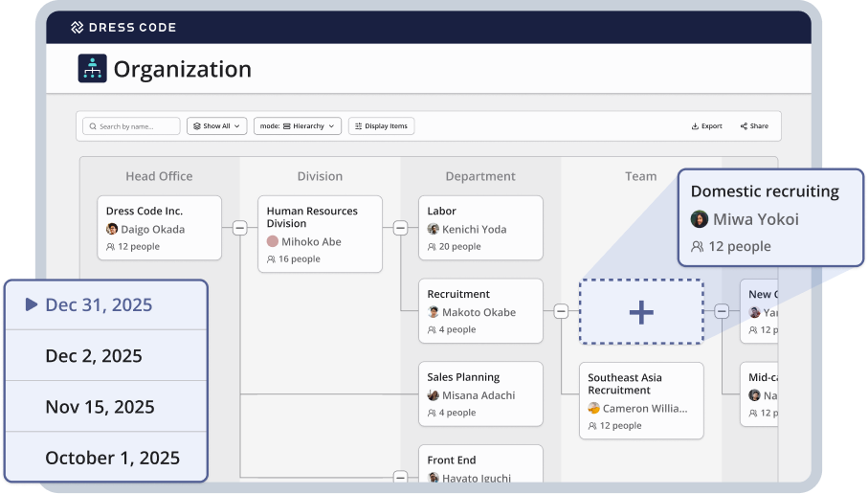The height and width of the screenshot is (494, 868).
Task: Click people icon in Southeast Asia Recruitment card
Action: 592,426
